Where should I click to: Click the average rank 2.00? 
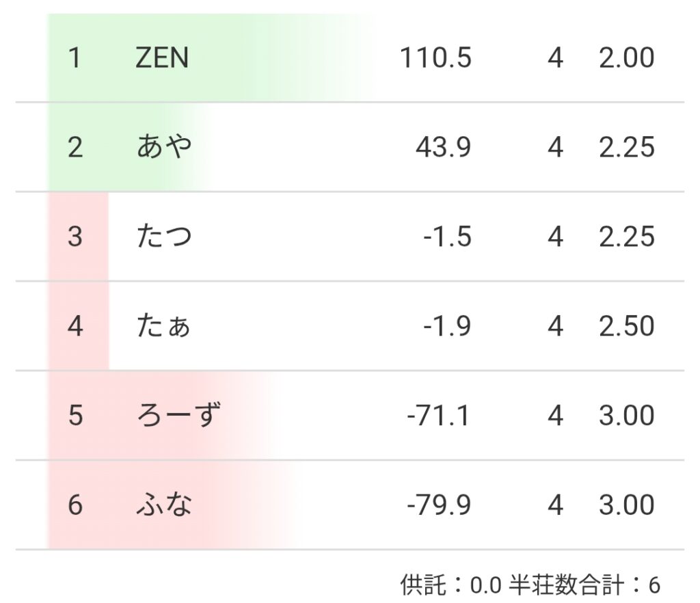tap(626, 58)
